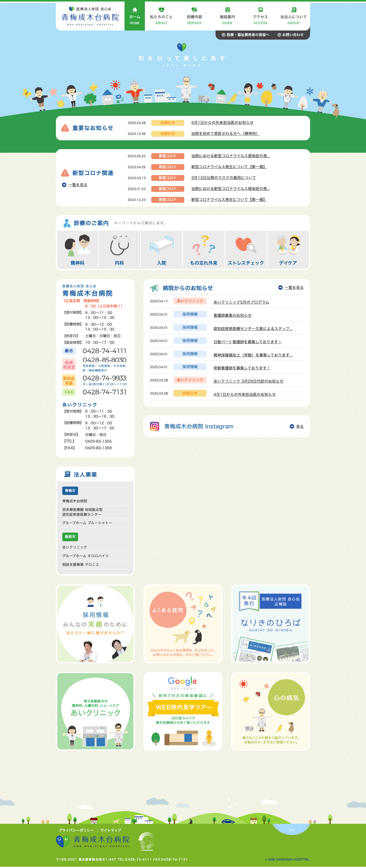Click 一覧を見る under 新型コロナ関連
This screenshot has width=366, height=868.
coord(78,185)
